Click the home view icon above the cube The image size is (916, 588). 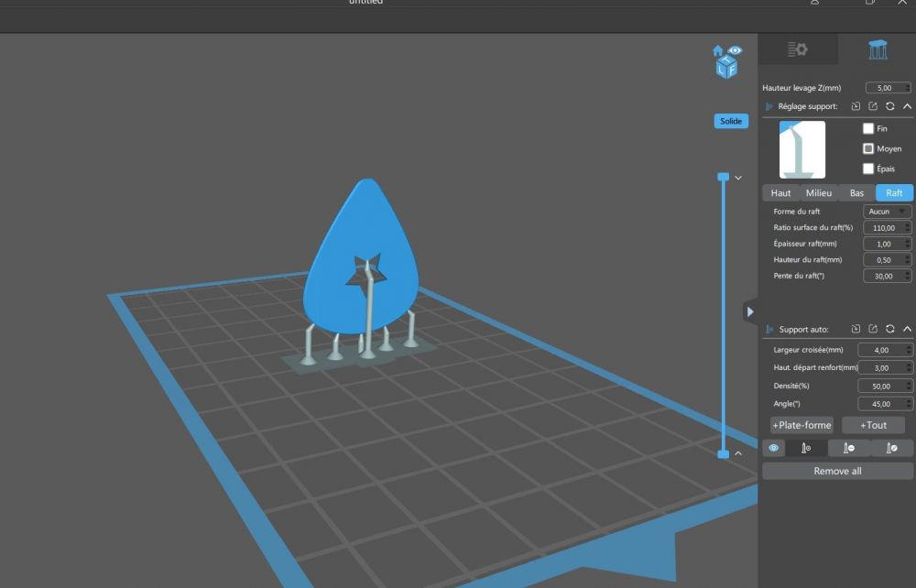point(718,50)
